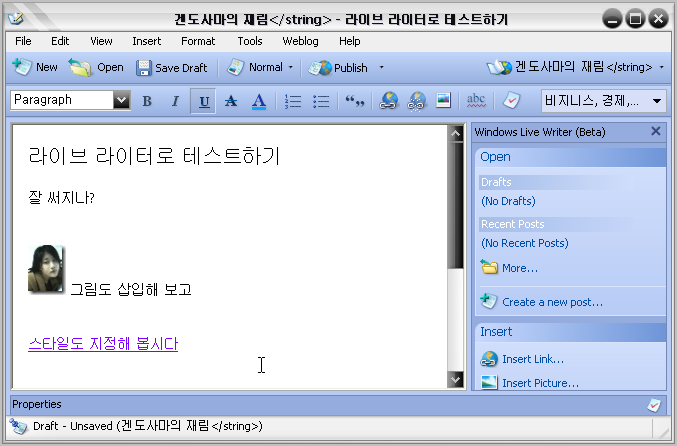Click Insert Picture... in sidebar

[x=540, y=383]
